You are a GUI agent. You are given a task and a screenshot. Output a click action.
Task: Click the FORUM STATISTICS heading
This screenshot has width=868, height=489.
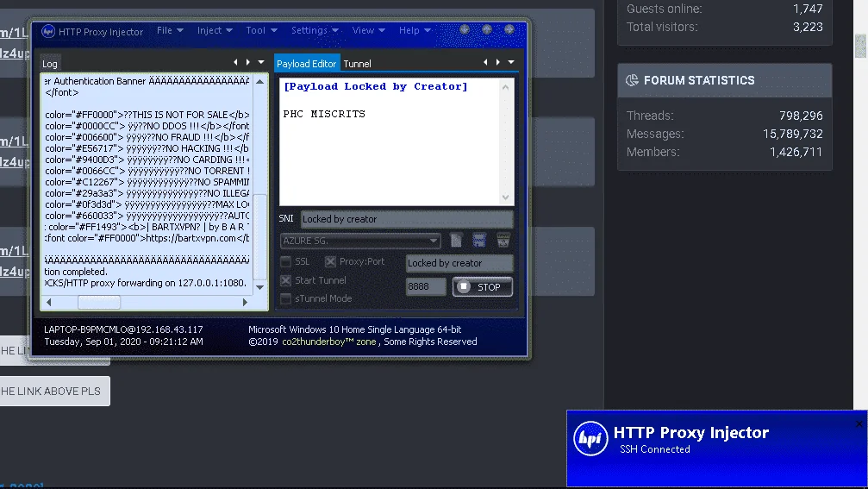click(698, 80)
